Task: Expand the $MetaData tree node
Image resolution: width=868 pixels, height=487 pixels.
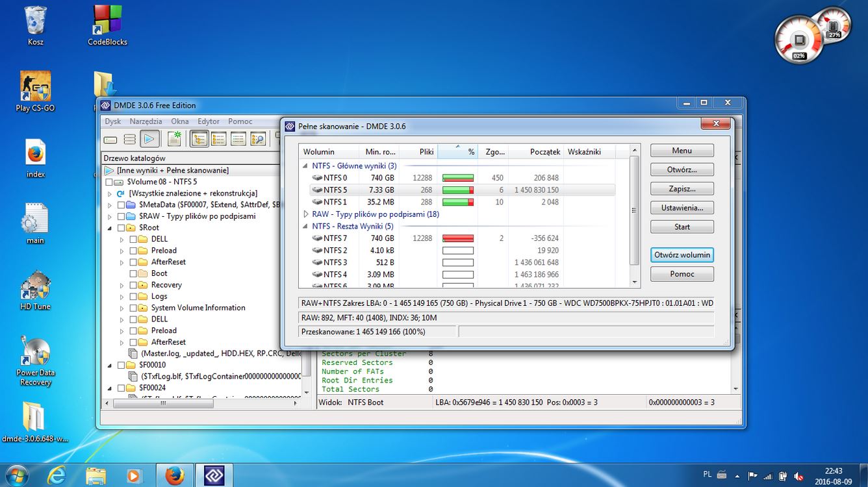Action: click(109, 205)
